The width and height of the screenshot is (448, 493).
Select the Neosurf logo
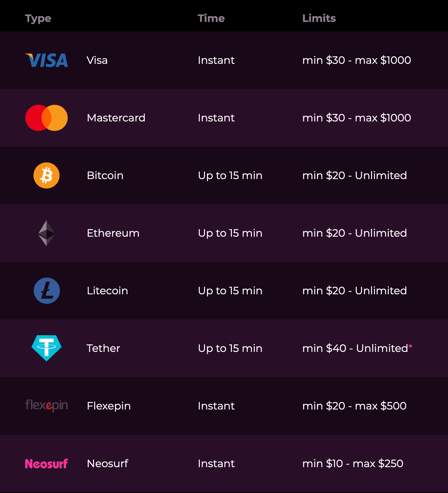47,464
